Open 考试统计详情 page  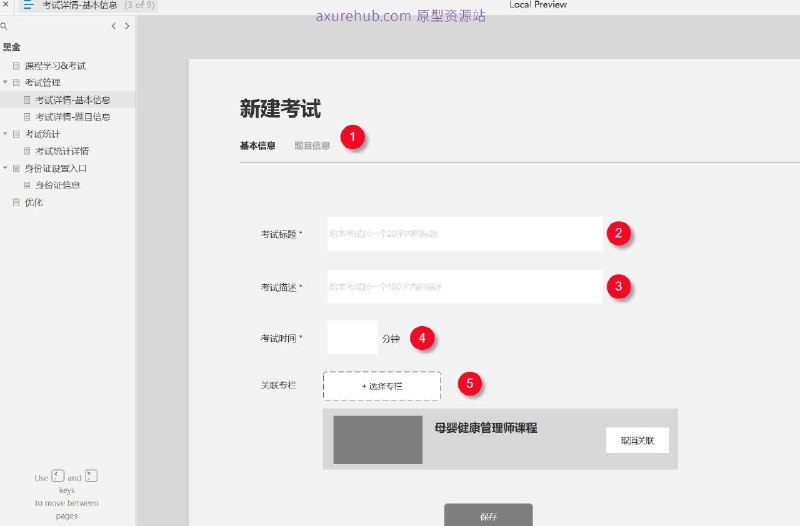(x=62, y=151)
